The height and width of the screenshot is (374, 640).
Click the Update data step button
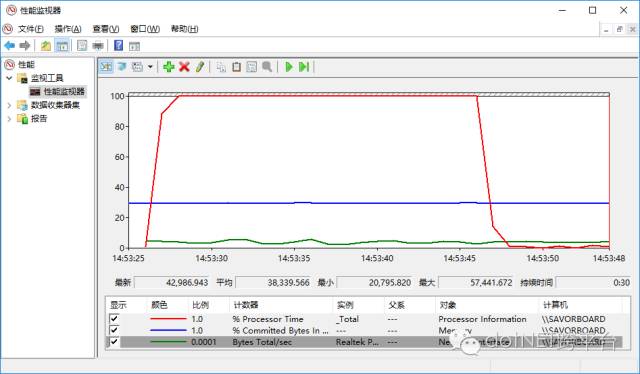pyautogui.click(x=304, y=67)
